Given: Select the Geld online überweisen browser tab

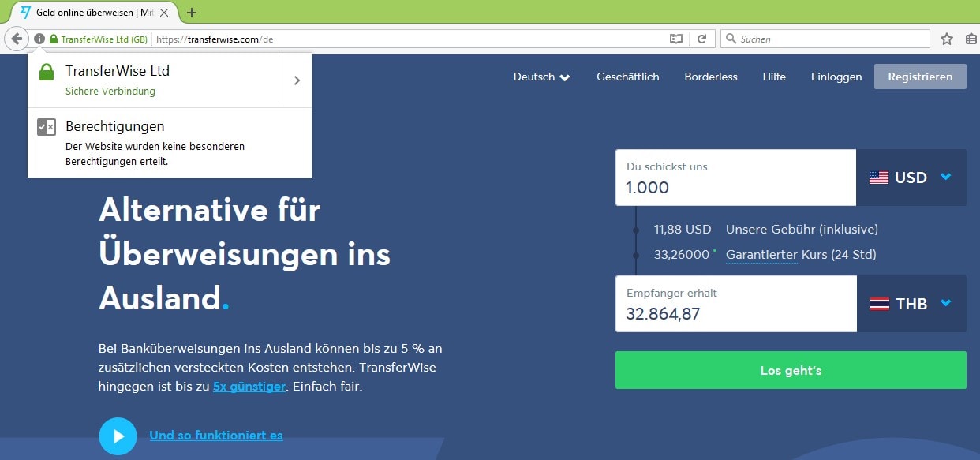Looking at the screenshot, I should click(93, 13).
